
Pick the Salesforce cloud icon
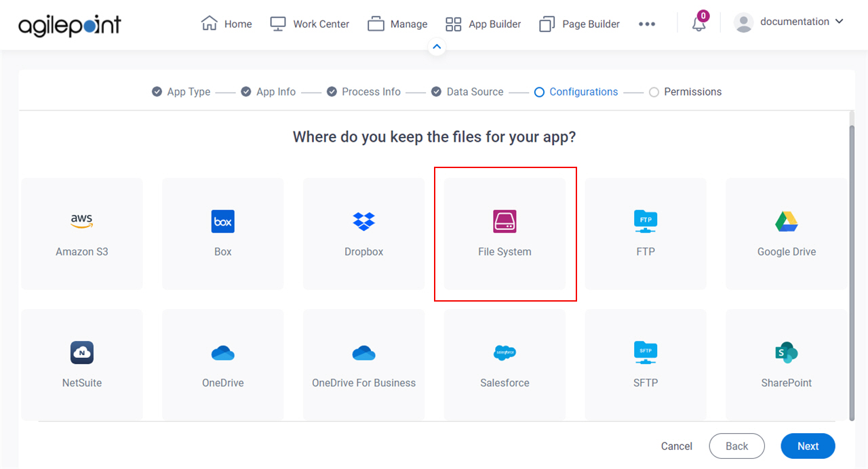coord(505,352)
